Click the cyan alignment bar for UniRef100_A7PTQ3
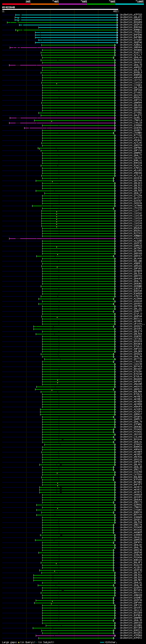Image resolution: width=146 pixels, height=644 pixels. pos(67,15)
